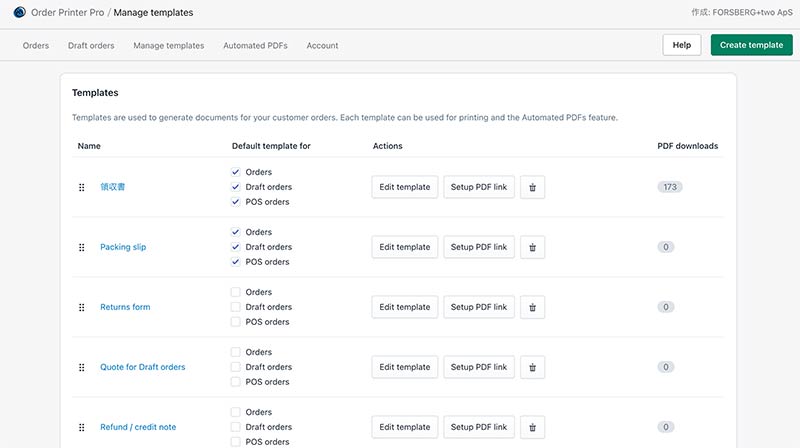Click trash icon for Packing slip template
The image size is (800, 448).
click(x=532, y=247)
